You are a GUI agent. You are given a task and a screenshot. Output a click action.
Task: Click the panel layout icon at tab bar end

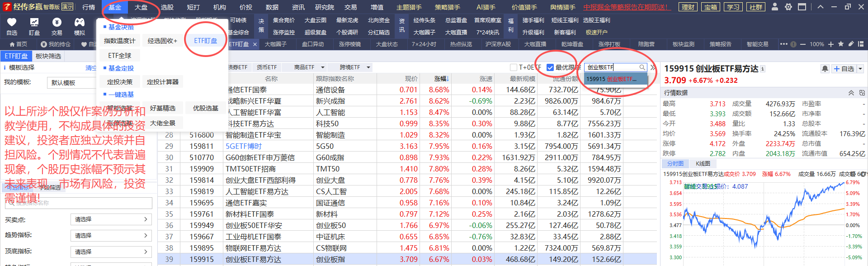tap(860, 44)
